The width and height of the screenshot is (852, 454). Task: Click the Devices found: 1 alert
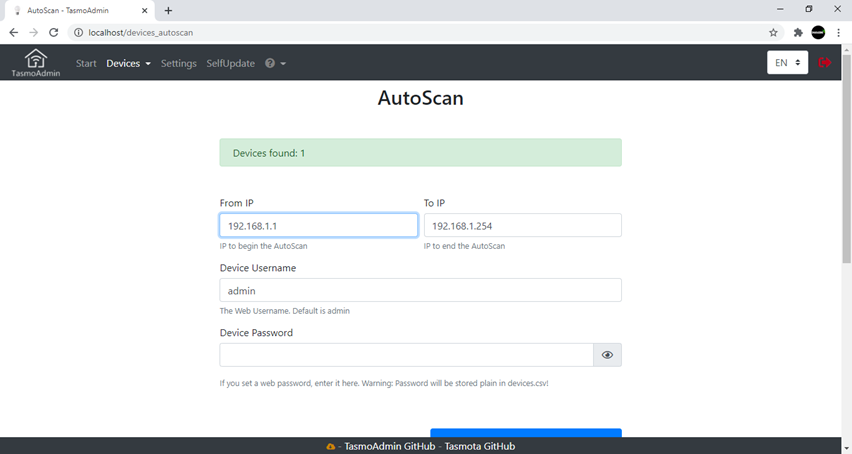(421, 153)
